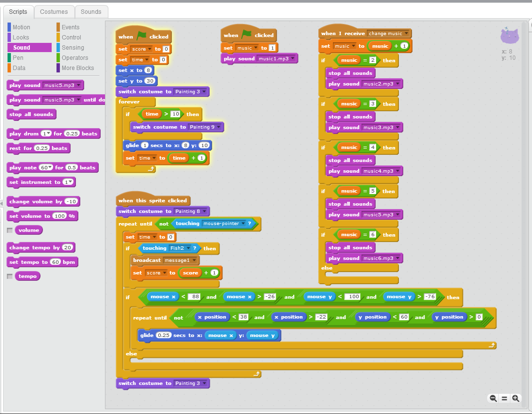The image size is (532, 414).
Task: Open the music1.mp3 sound dropdown
Action: [x=293, y=58]
